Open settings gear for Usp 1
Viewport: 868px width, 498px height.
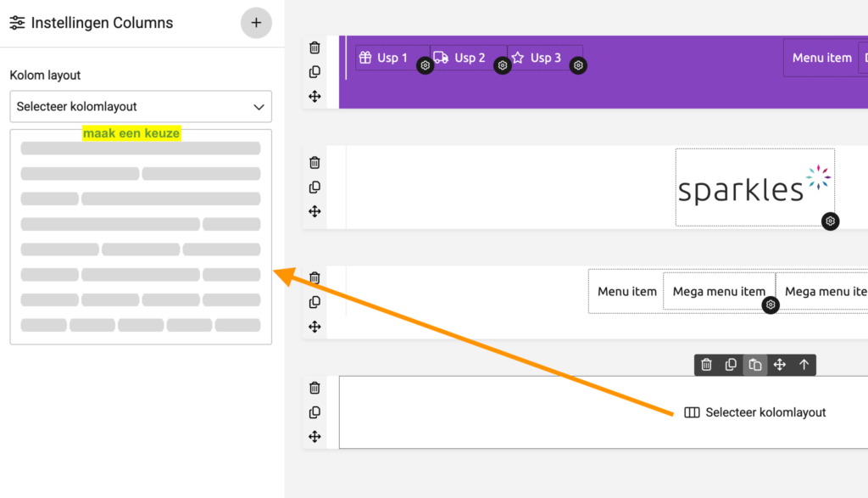(426, 65)
